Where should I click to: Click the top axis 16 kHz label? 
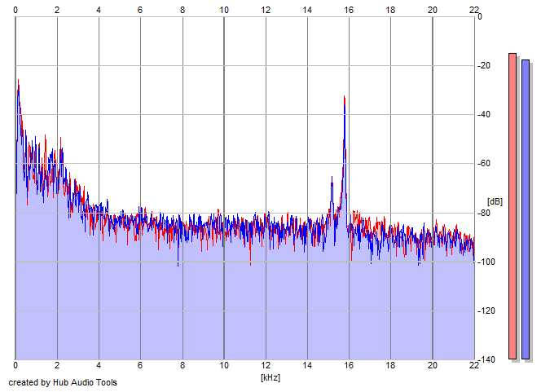click(350, 10)
